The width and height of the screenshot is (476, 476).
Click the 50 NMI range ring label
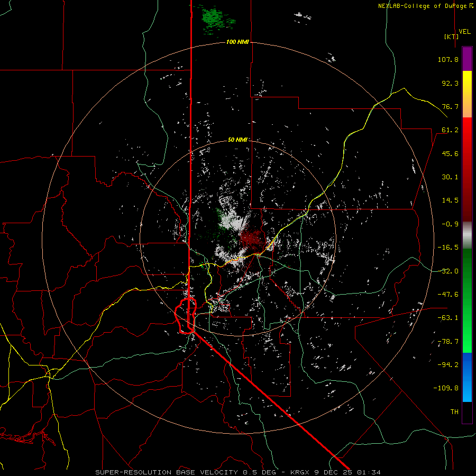click(x=237, y=140)
